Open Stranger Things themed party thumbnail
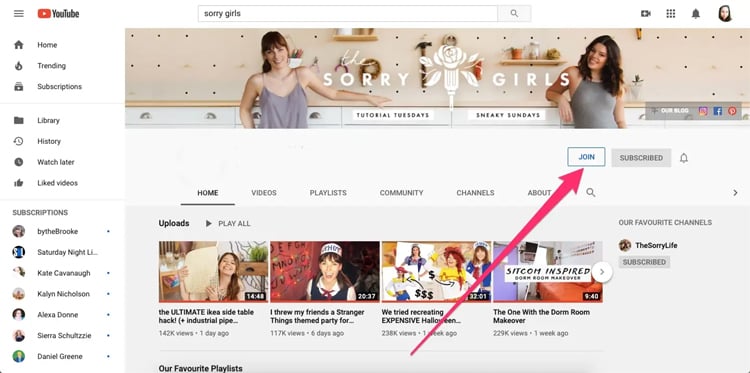Viewport: 750px width, 373px height. coord(325,272)
